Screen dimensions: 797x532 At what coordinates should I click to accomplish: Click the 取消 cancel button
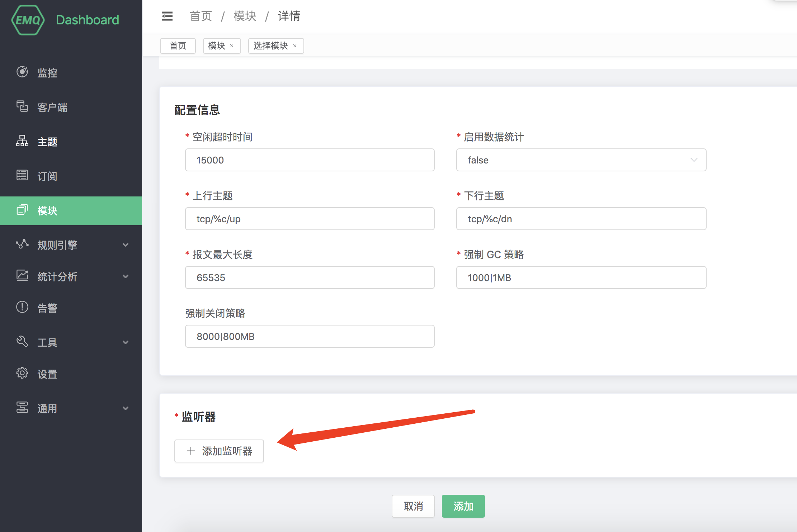point(413,506)
